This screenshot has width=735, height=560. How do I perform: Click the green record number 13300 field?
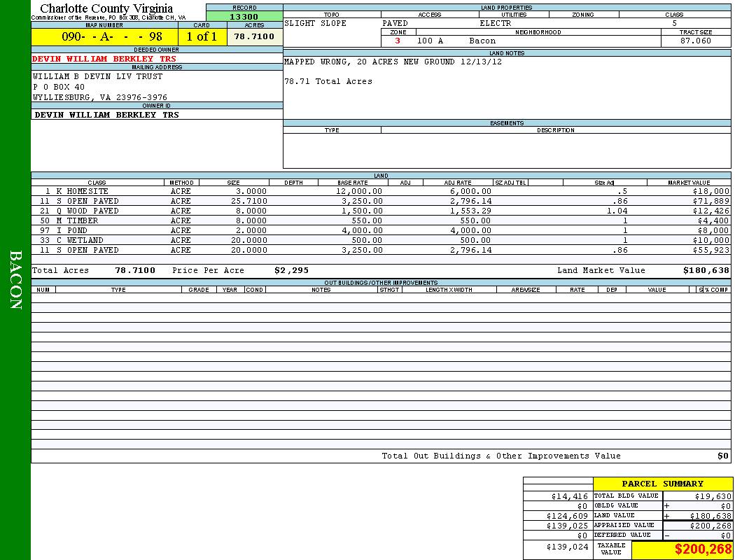[x=244, y=17]
